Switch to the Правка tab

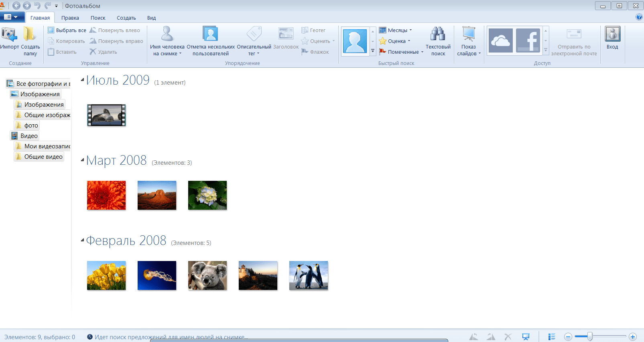(x=70, y=18)
